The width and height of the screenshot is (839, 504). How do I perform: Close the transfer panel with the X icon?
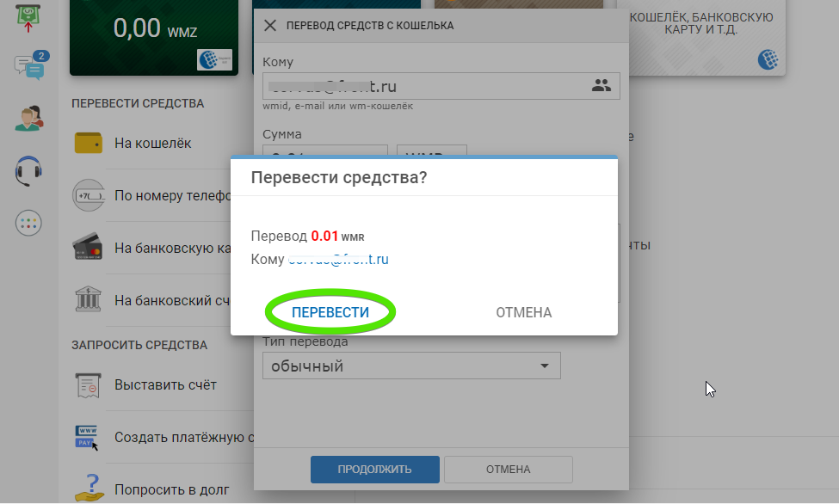tap(270, 25)
